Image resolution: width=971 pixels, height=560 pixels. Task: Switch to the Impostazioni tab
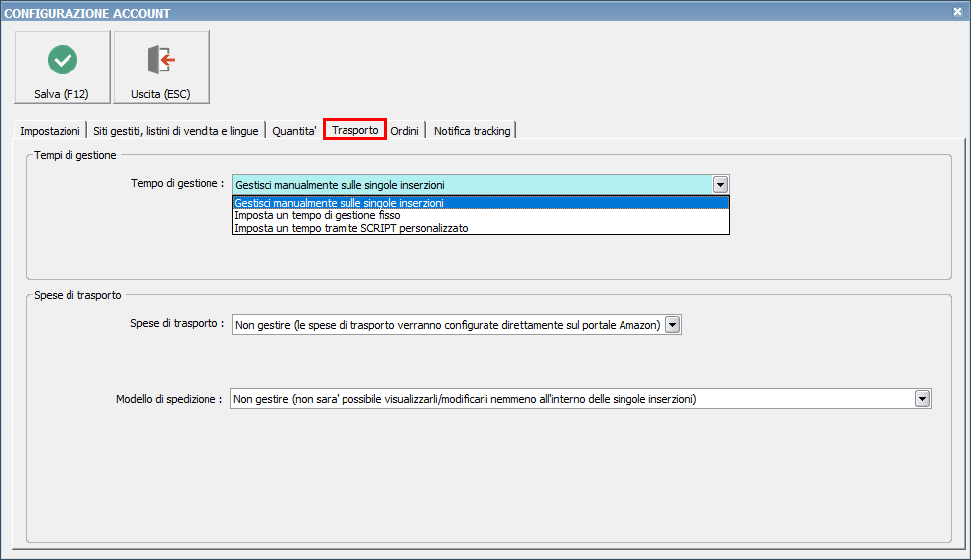click(51, 131)
